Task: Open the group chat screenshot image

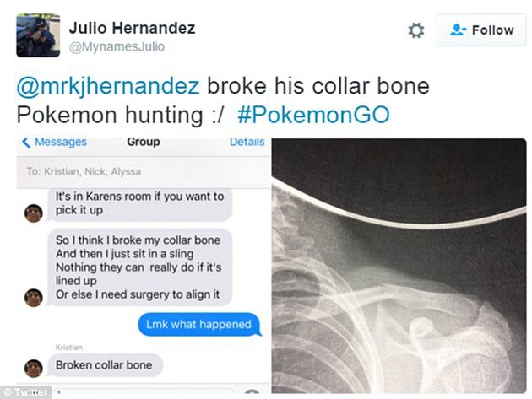Action: click(142, 262)
